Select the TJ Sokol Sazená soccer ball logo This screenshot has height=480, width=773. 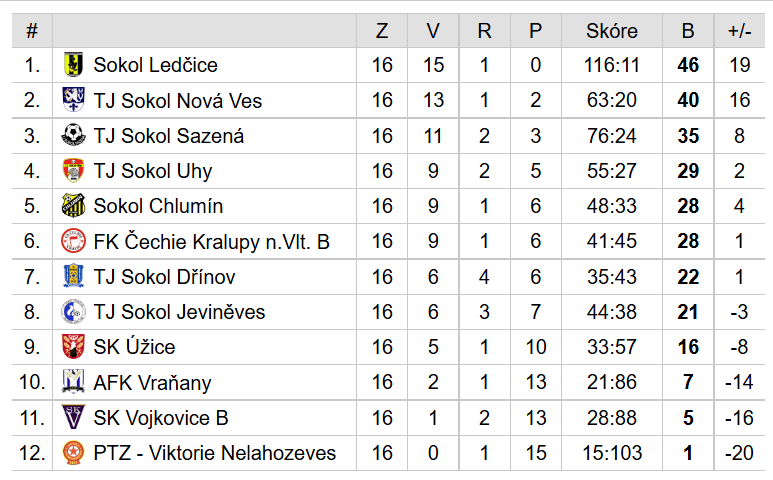coord(73,135)
